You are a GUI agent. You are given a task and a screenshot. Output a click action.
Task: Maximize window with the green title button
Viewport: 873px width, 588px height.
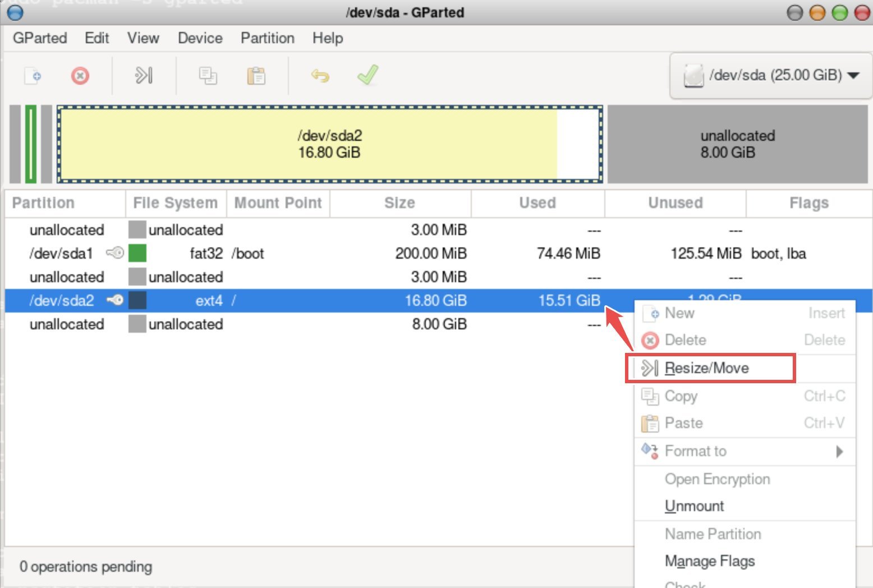839,12
